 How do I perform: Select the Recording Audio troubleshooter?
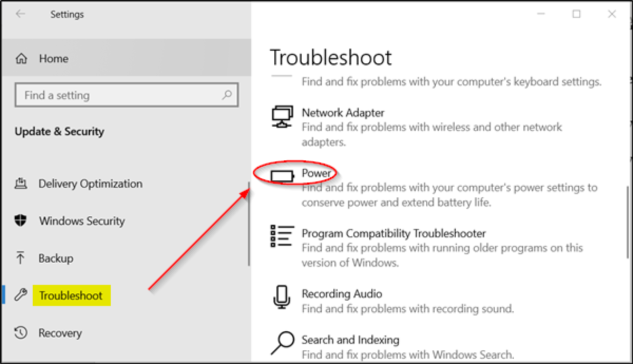[342, 294]
